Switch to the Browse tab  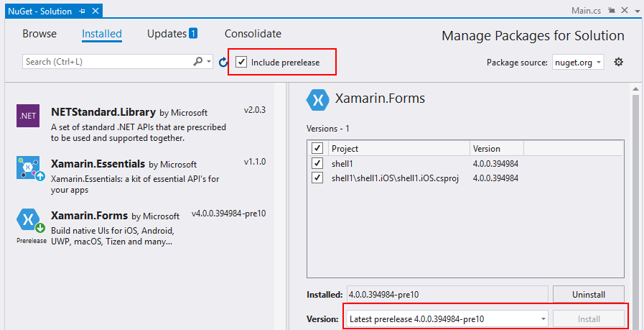click(x=39, y=34)
